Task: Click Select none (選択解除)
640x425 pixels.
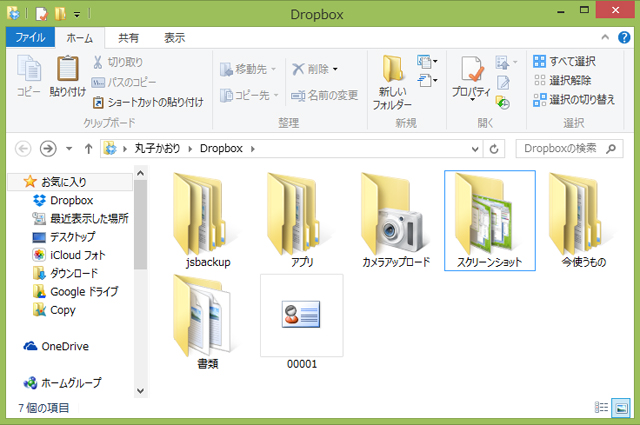Action: [x=562, y=80]
